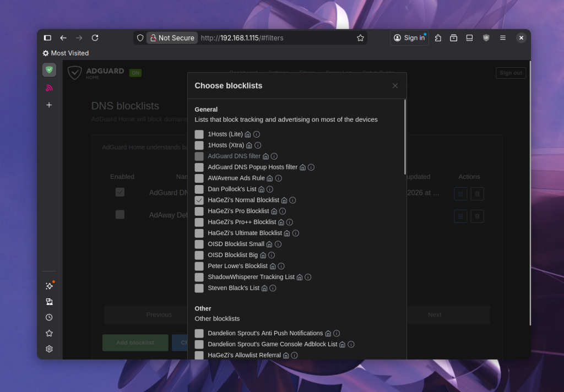564x392 pixels.
Task: Expand the Most Visited bookmarks folder
Action: (66, 53)
